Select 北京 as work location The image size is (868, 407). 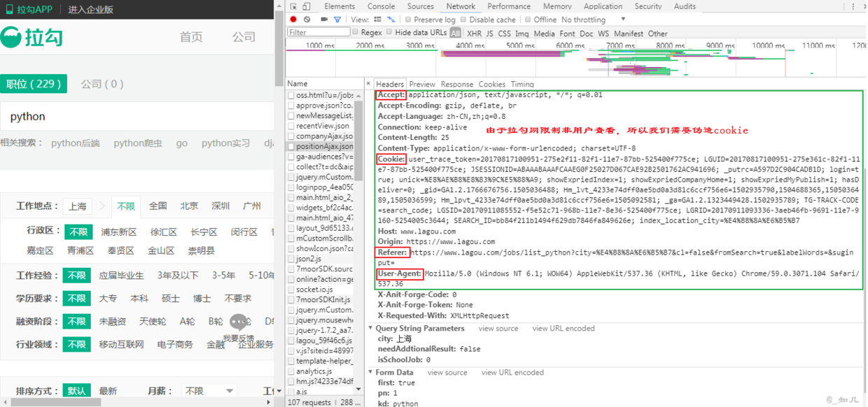coord(189,206)
